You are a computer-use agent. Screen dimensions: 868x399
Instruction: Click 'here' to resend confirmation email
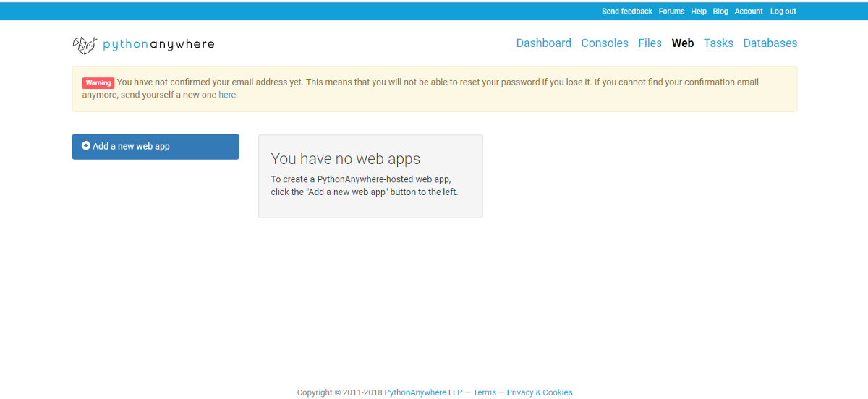(227, 95)
